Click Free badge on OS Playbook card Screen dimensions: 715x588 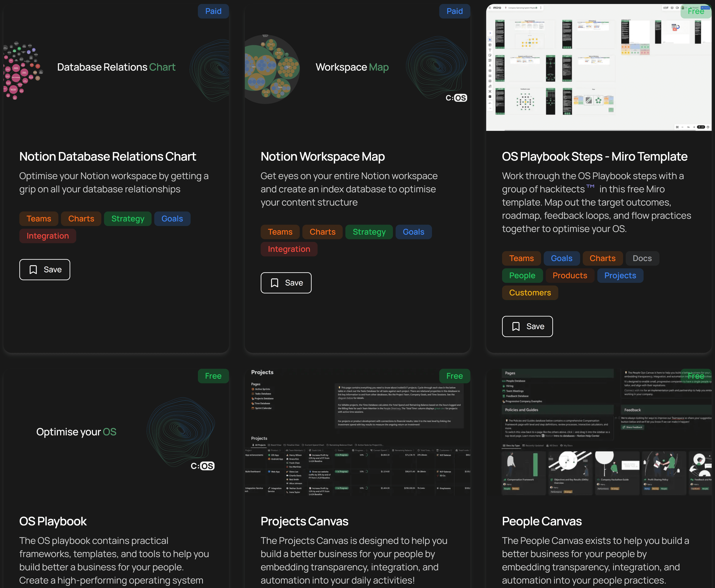click(x=214, y=376)
